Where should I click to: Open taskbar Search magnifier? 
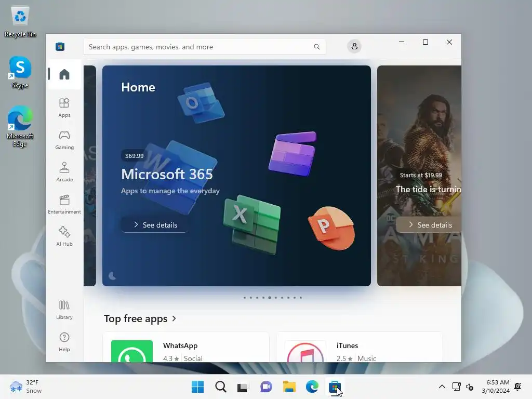(x=220, y=387)
